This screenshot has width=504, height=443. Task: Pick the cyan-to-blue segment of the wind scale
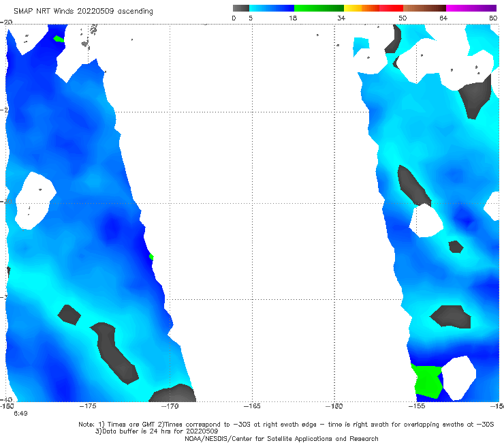pos(272,8)
